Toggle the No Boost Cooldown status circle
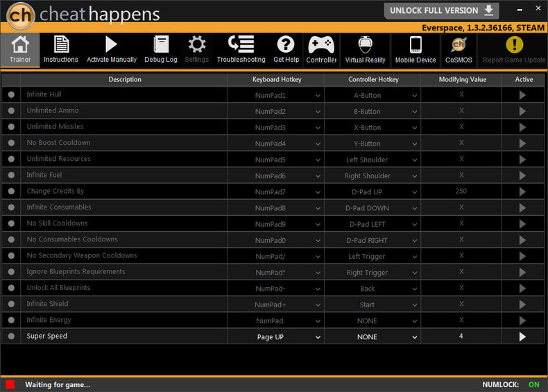This screenshot has width=548, height=392. tap(11, 143)
